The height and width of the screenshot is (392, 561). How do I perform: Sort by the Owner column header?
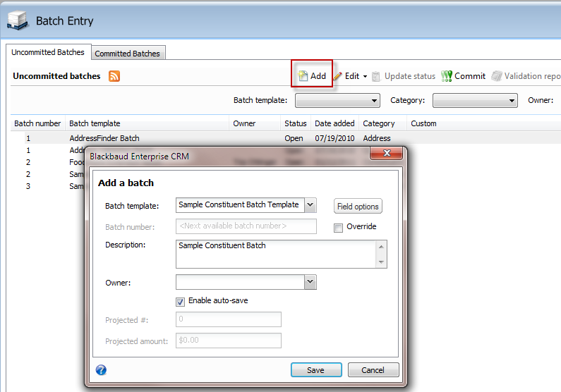click(x=255, y=123)
